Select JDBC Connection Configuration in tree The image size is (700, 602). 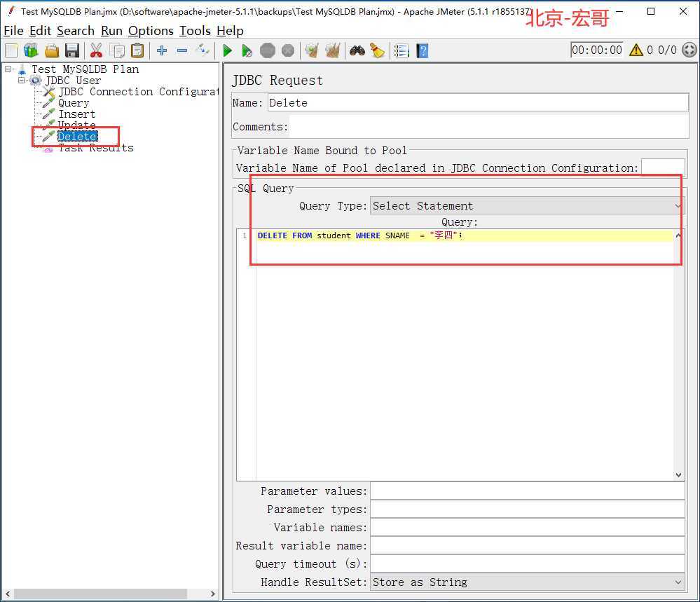139,92
